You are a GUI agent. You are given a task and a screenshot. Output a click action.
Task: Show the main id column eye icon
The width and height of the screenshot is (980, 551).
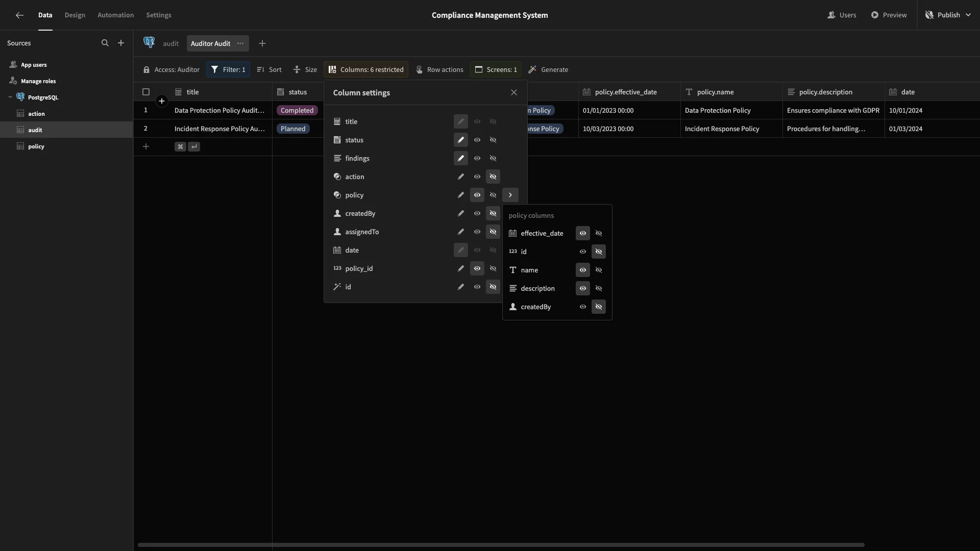pos(477,287)
